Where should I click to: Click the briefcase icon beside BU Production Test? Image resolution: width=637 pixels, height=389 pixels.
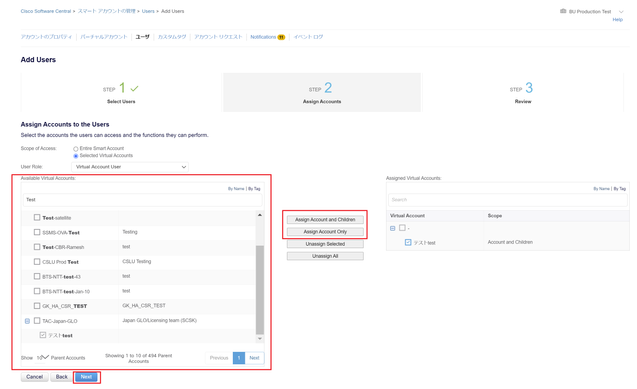(x=563, y=11)
